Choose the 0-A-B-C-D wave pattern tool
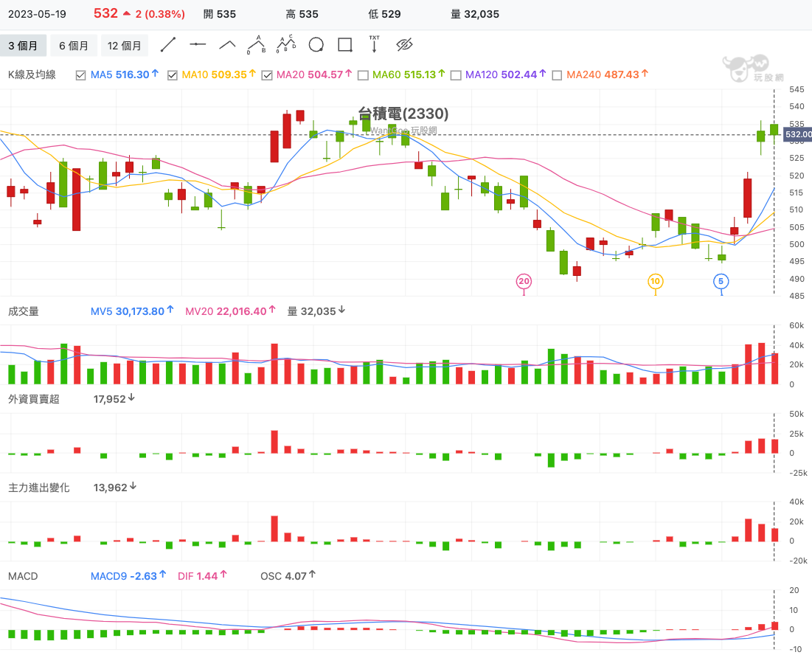812x655 pixels. pos(286,45)
